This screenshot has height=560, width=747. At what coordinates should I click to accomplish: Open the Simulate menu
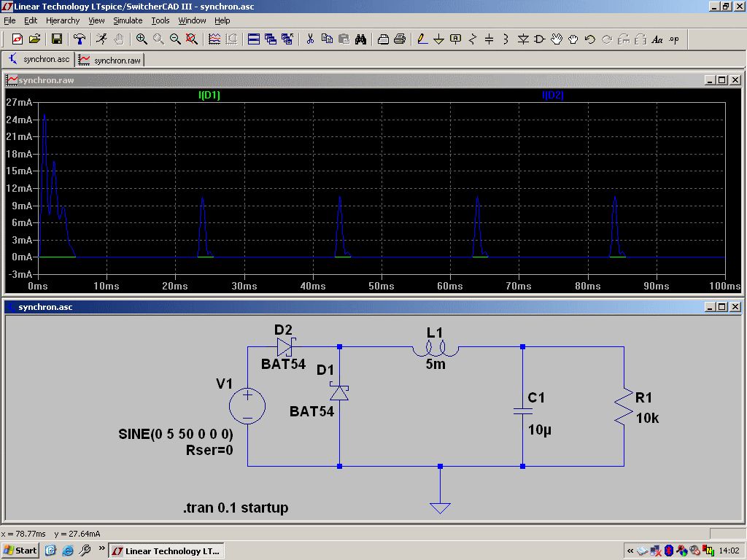[128, 20]
